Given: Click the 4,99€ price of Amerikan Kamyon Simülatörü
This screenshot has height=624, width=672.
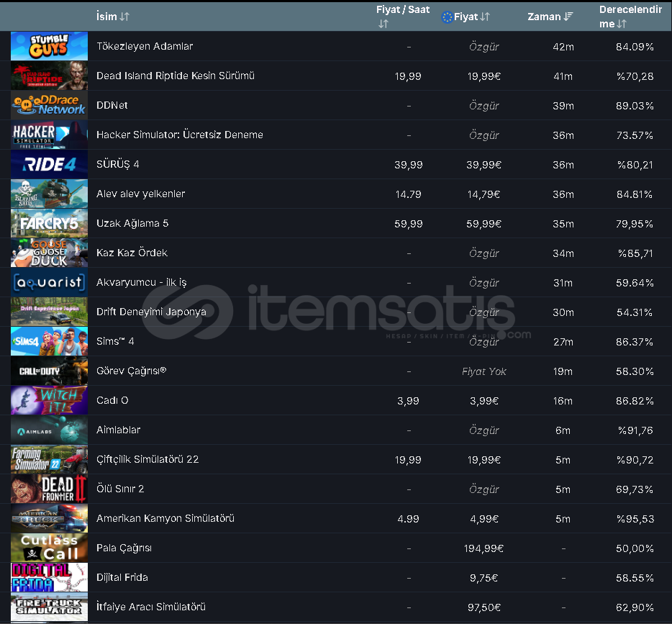Looking at the screenshot, I should point(484,519).
